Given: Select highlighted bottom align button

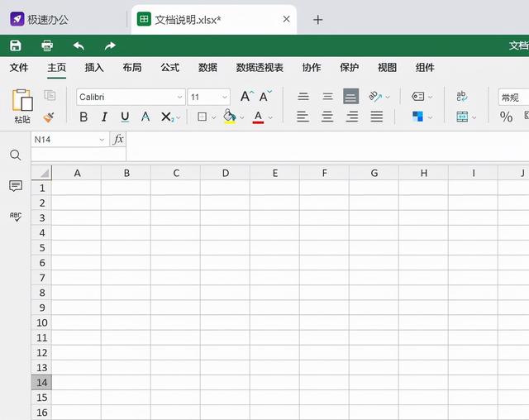Looking at the screenshot, I should point(350,97).
